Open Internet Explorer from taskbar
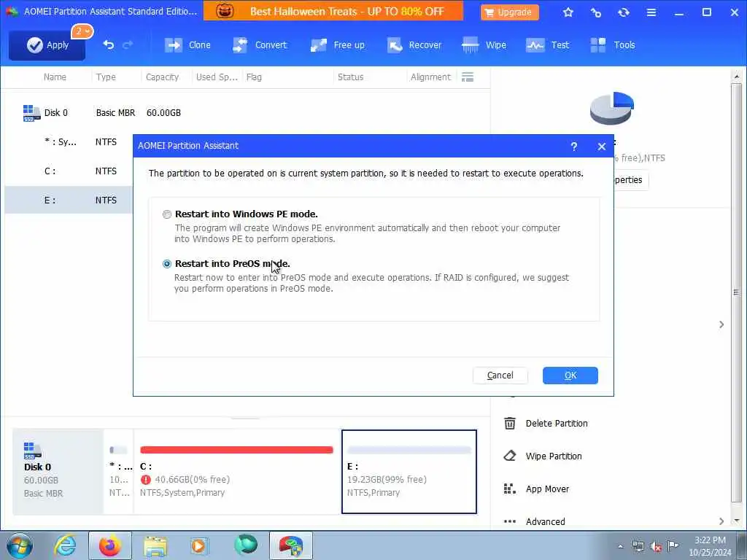This screenshot has height=560, width=747. (x=65, y=545)
